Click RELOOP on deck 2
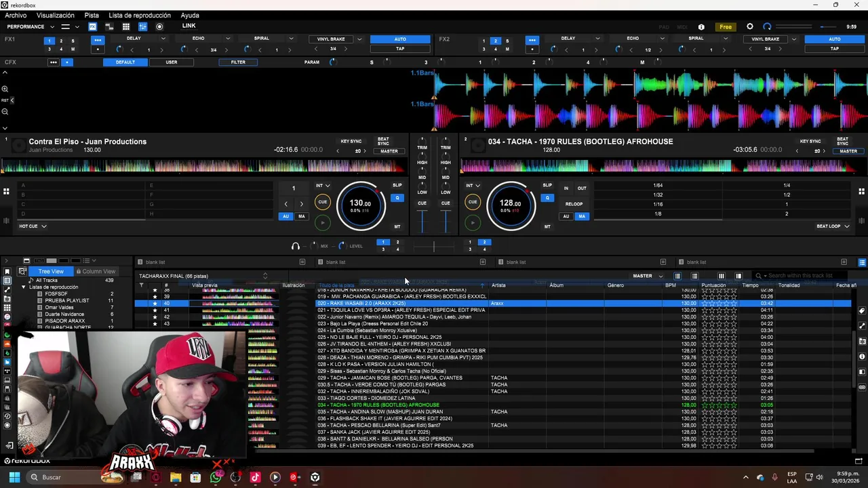Screen dimensions: 868x488 [x=574, y=204]
